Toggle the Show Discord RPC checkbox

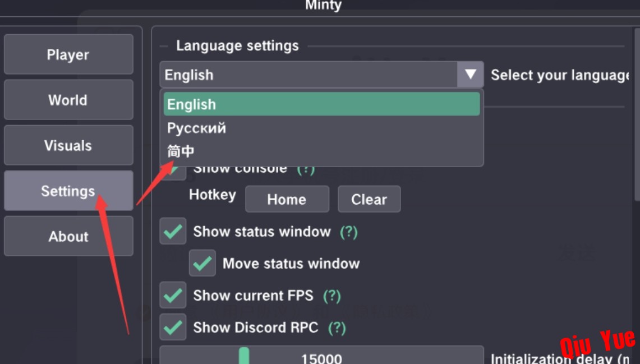pos(173,327)
